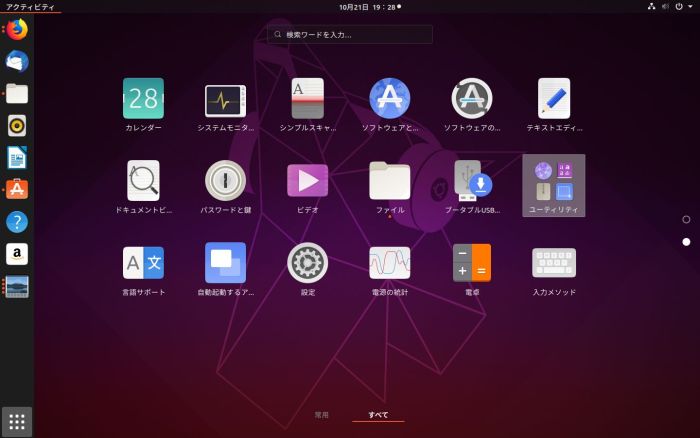Open the clock and date menu
The height and width of the screenshot is (438, 700).
(370, 7)
